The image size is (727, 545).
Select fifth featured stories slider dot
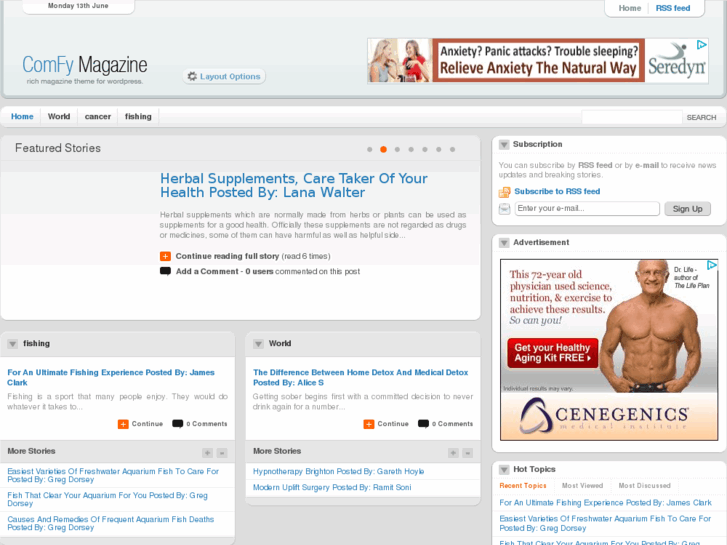click(425, 149)
